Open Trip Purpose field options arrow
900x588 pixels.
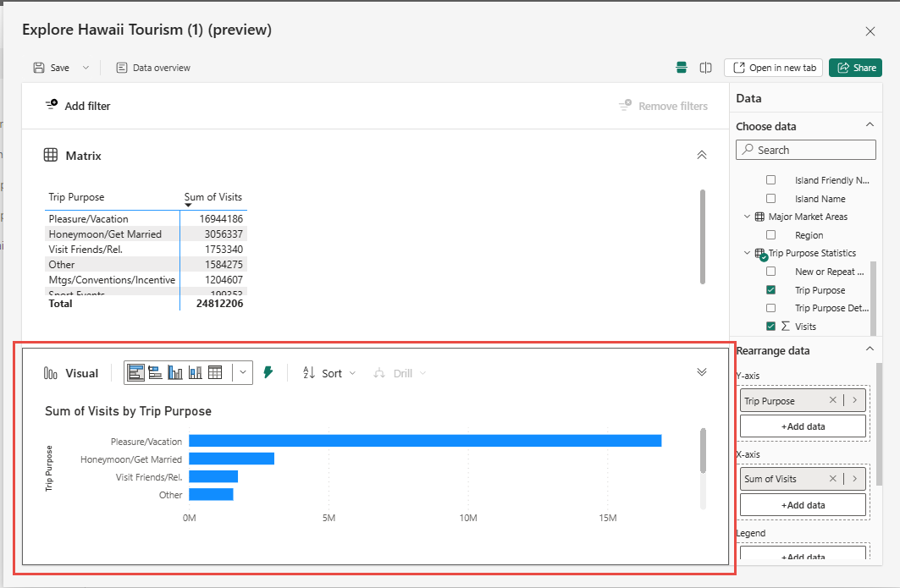(854, 400)
